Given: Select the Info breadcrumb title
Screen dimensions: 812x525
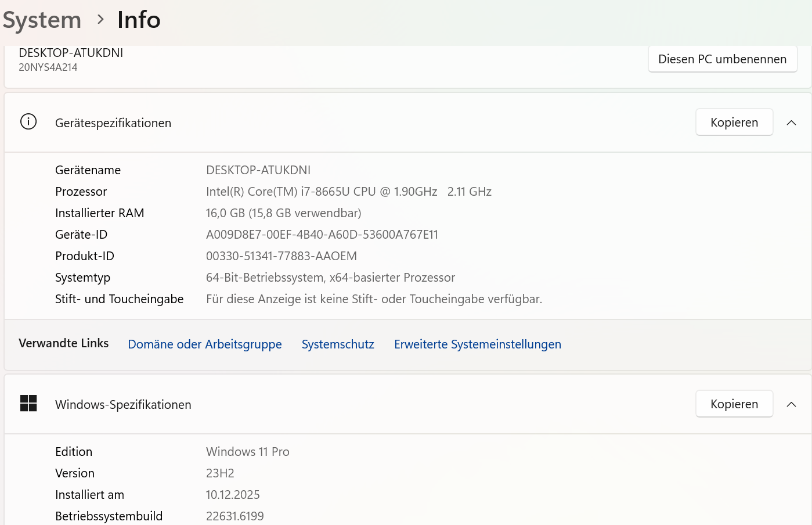Looking at the screenshot, I should pyautogui.click(x=139, y=20).
